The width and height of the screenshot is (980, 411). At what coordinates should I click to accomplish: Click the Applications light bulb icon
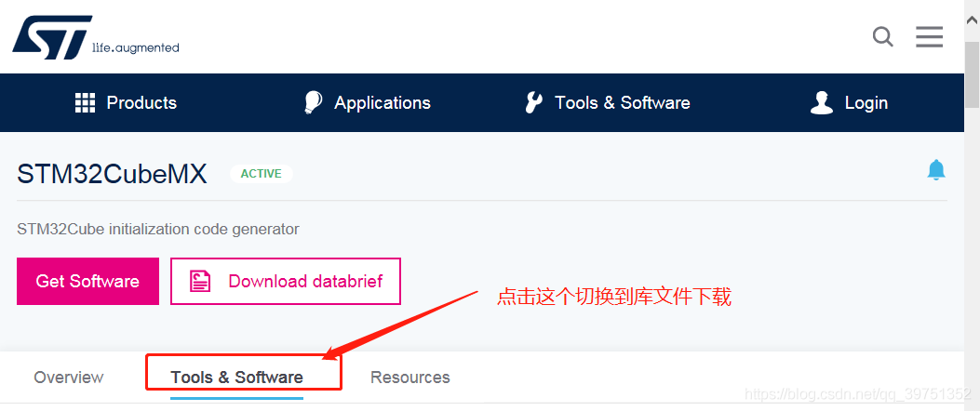(x=313, y=102)
